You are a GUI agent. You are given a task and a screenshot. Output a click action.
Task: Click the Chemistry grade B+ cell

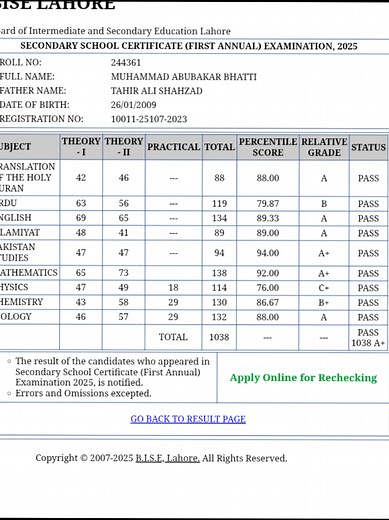(x=324, y=302)
